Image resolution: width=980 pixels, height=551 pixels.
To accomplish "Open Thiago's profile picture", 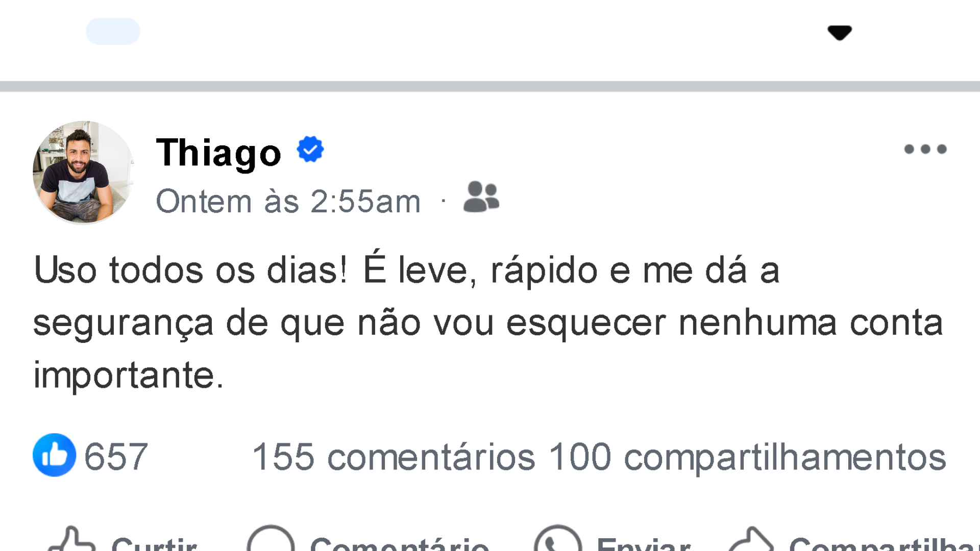I will [x=83, y=172].
